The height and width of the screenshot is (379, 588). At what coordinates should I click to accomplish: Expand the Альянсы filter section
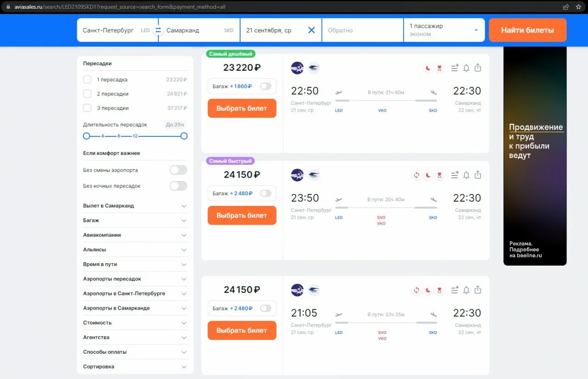point(135,249)
